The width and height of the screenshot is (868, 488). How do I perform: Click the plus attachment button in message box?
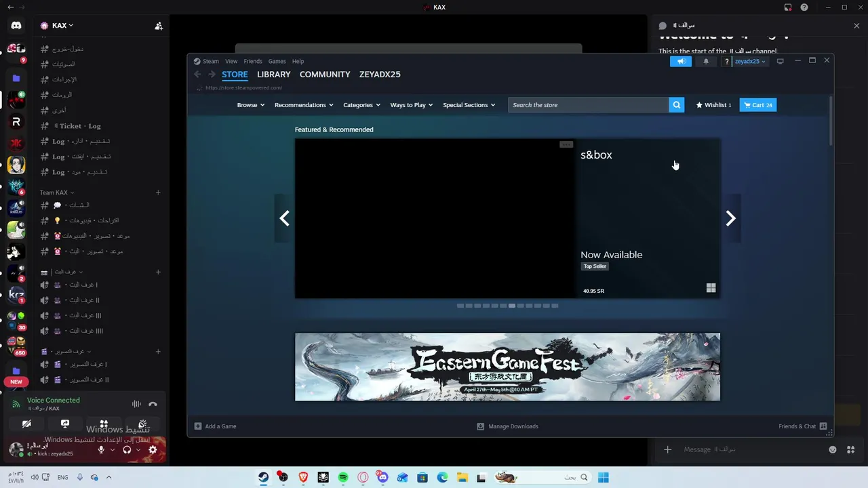tap(667, 449)
